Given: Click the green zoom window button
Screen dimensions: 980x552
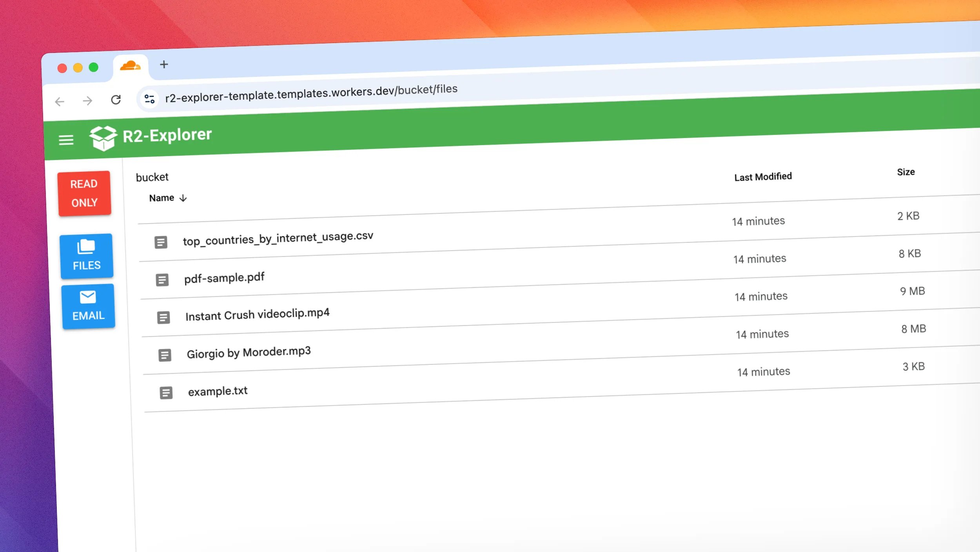Looking at the screenshot, I should click(x=93, y=67).
